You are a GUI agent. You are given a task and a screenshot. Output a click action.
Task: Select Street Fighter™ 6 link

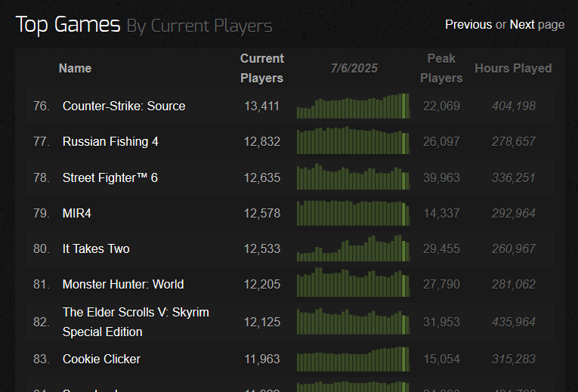110,177
